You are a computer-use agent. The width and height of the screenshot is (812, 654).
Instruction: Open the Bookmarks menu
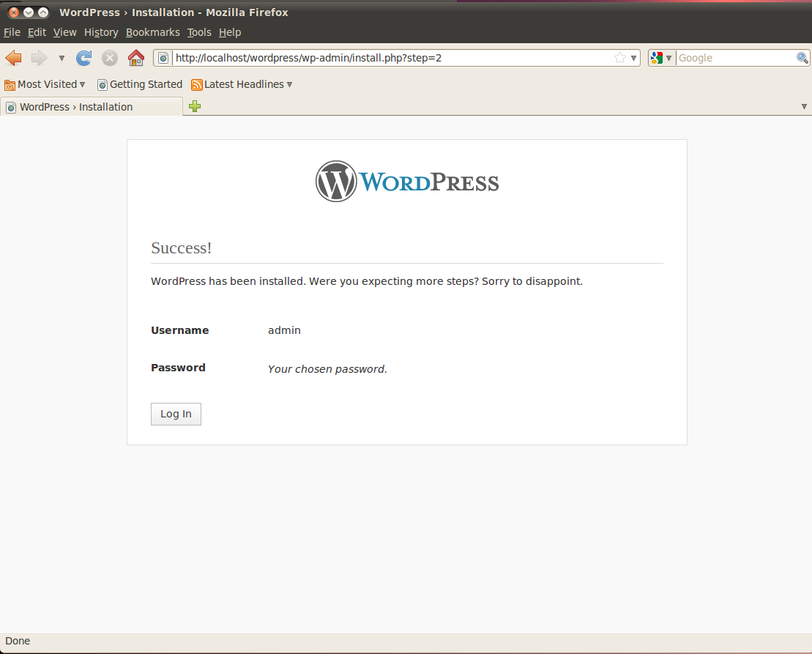[x=153, y=32]
